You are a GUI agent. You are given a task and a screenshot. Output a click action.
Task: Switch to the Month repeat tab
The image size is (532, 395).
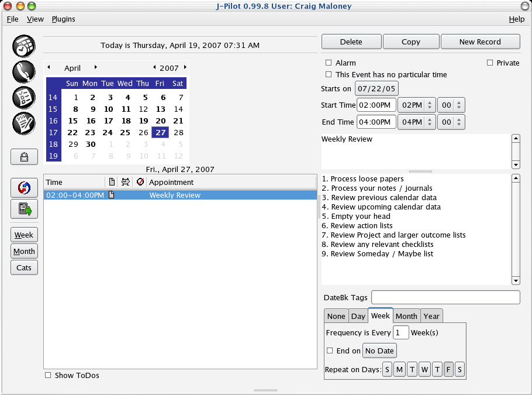tap(406, 316)
